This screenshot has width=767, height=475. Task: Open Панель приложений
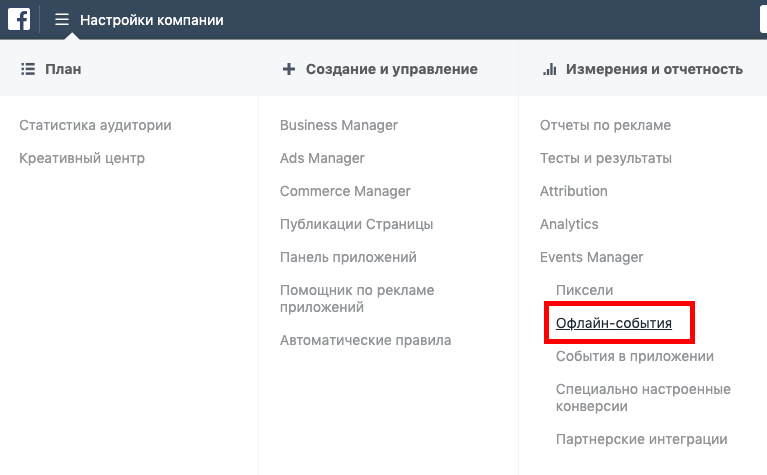pyautogui.click(x=348, y=257)
